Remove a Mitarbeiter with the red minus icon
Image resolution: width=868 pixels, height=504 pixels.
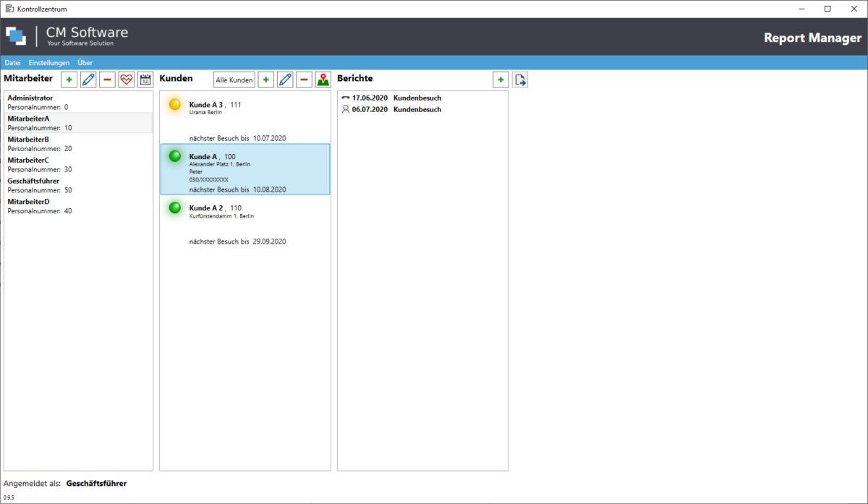107,79
